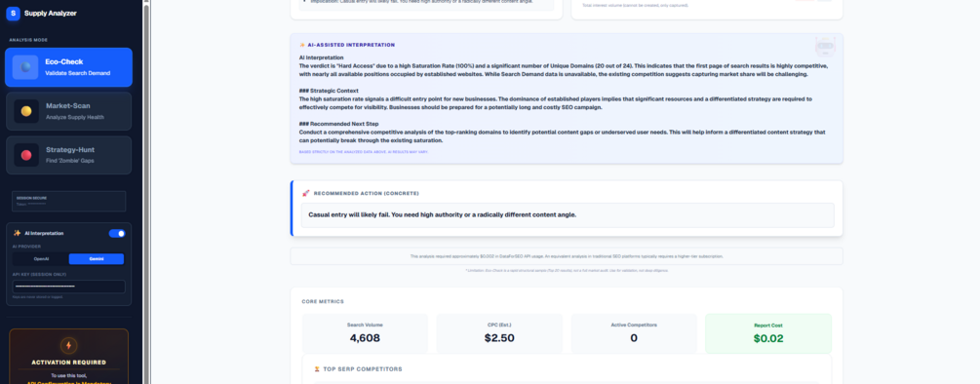Click the ACTIVATION REQUIRED heading text
This screenshot has height=384, width=980.
[x=69, y=363]
